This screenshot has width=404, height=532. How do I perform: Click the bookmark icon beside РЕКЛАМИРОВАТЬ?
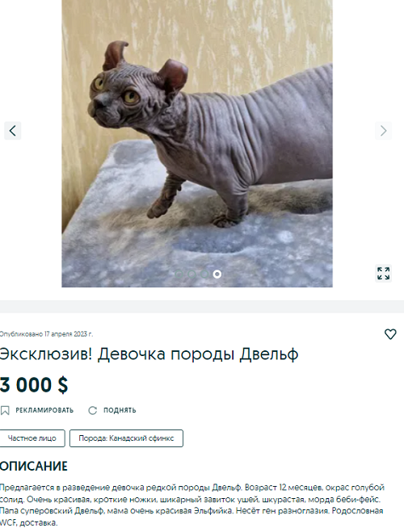5,411
